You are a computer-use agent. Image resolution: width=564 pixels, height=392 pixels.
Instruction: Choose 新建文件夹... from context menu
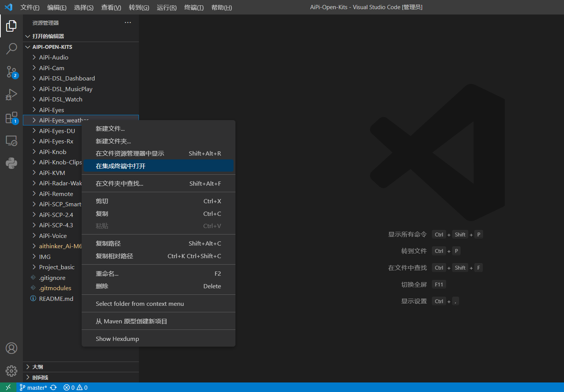[x=158, y=141]
